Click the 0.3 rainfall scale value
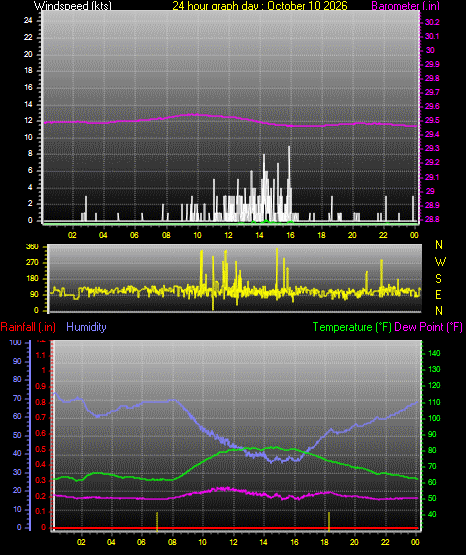Screen dimensions: 466x555 click(x=41, y=481)
